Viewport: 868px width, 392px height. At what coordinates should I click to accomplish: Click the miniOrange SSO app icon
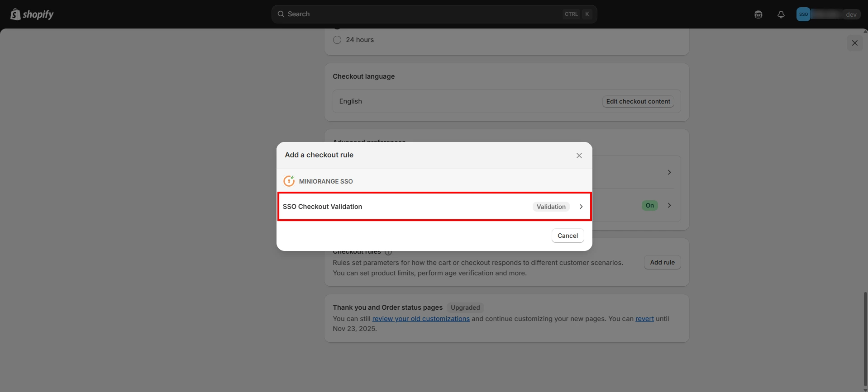pos(289,181)
